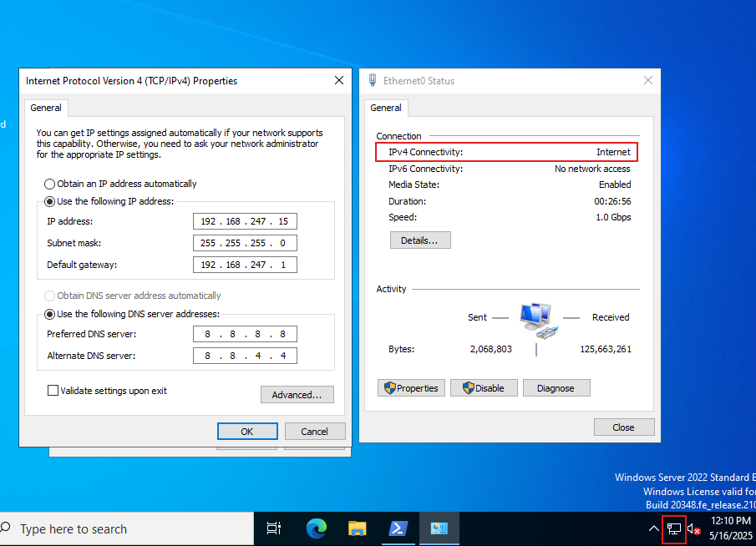Close the IPv4 Properties window
Image resolution: width=756 pixels, height=546 pixels.
(x=339, y=80)
